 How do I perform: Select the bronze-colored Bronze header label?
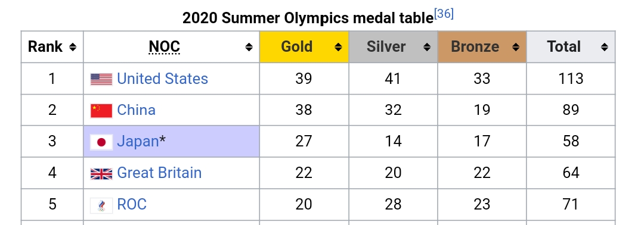(x=475, y=46)
